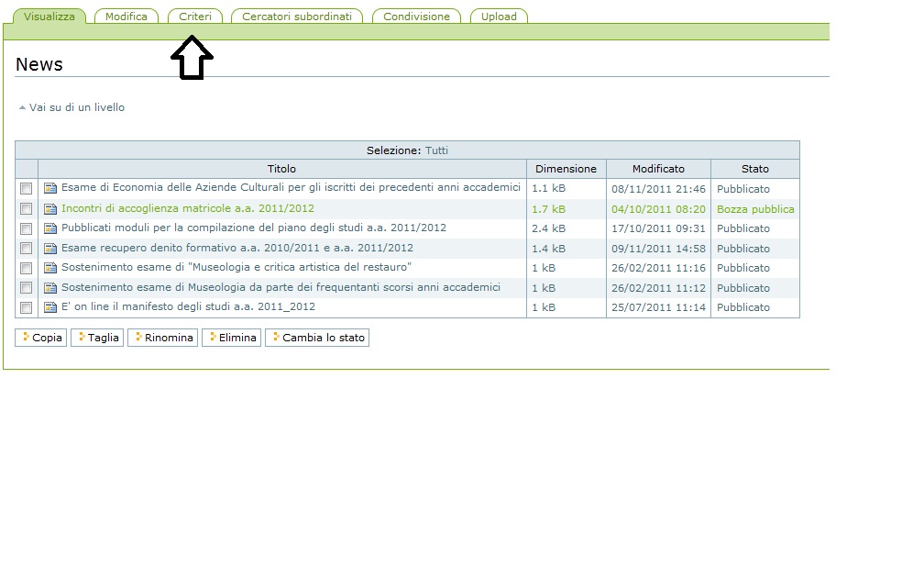Switch to the Modifica tab
The width and height of the screenshot is (924, 578).
(x=126, y=17)
